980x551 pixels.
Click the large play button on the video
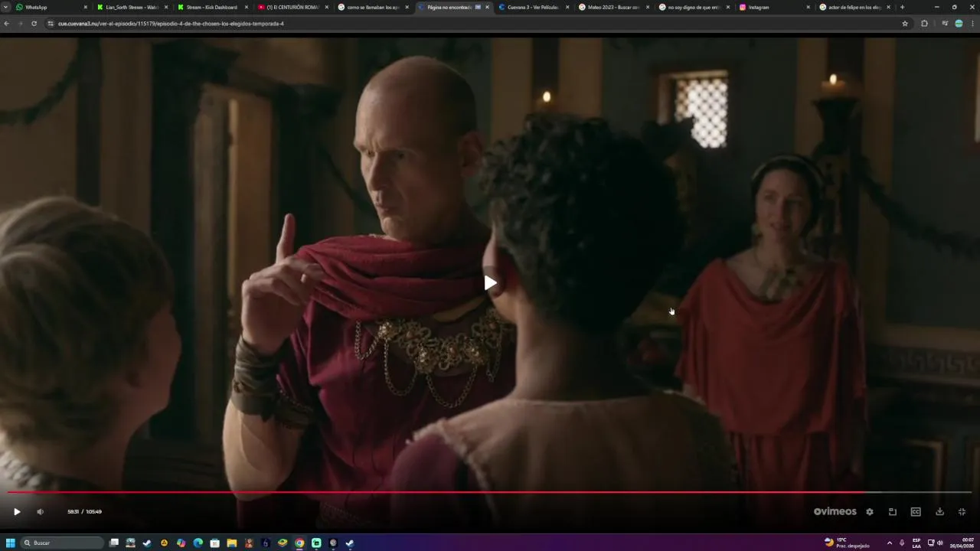490,283
